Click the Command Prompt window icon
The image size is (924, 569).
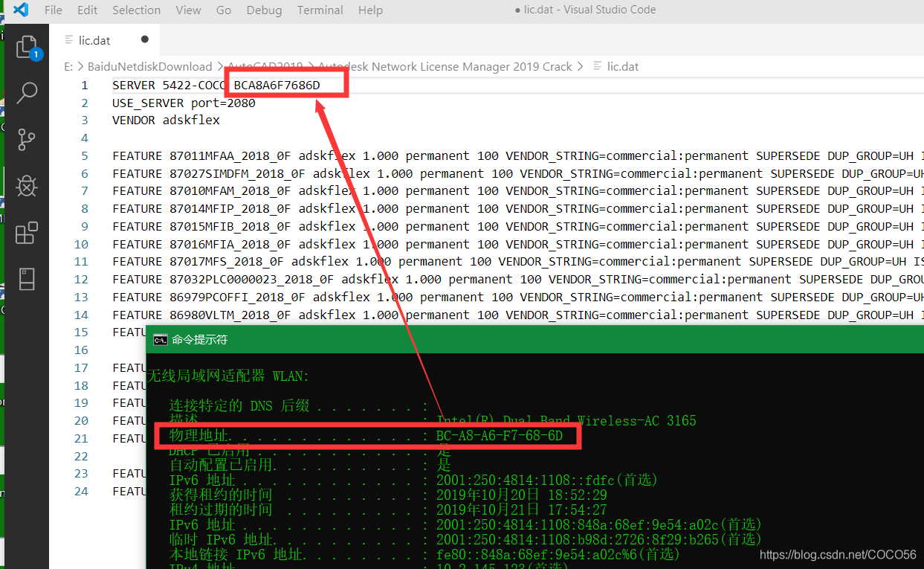(160, 340)
